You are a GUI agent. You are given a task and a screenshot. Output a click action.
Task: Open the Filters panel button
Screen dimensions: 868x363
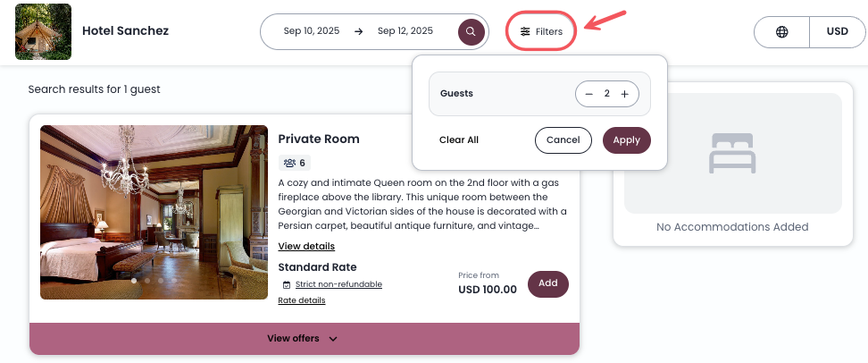(541, 31)
